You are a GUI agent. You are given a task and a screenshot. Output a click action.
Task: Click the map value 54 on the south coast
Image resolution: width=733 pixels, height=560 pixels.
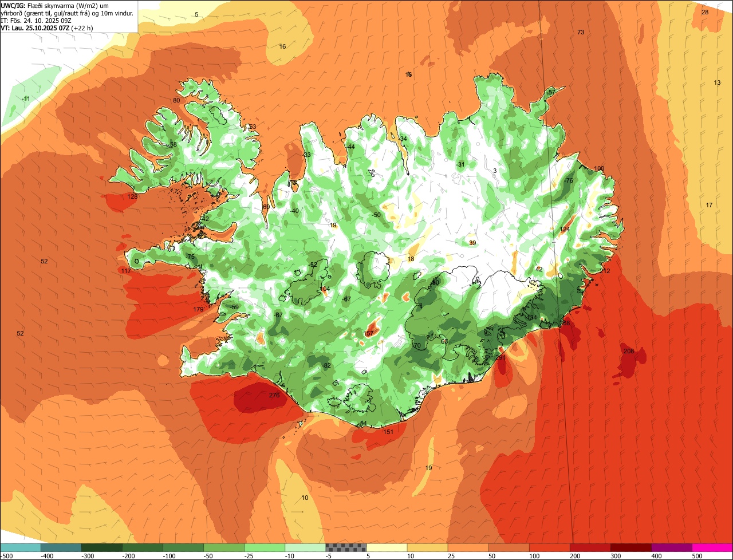[x=363, y=424]
